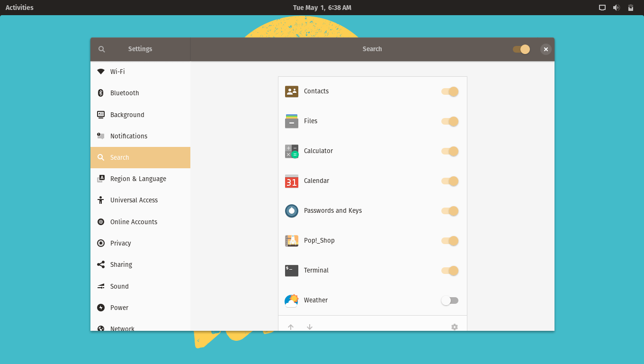Click the search magnifier icon in Settings header
This screenshot has height=364, width=644.
[101, 49]
